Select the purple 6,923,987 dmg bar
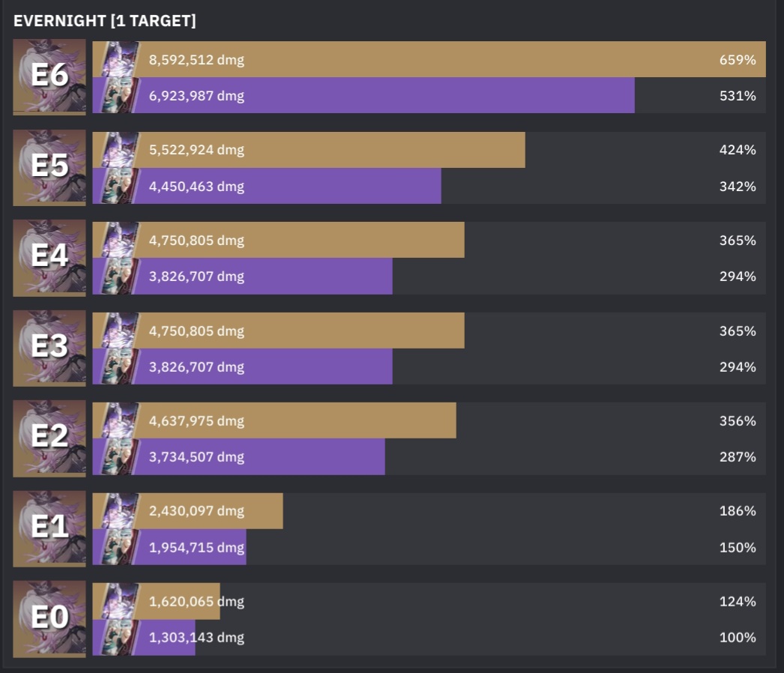This screenshot has height=673, width=784. (364, 95)
